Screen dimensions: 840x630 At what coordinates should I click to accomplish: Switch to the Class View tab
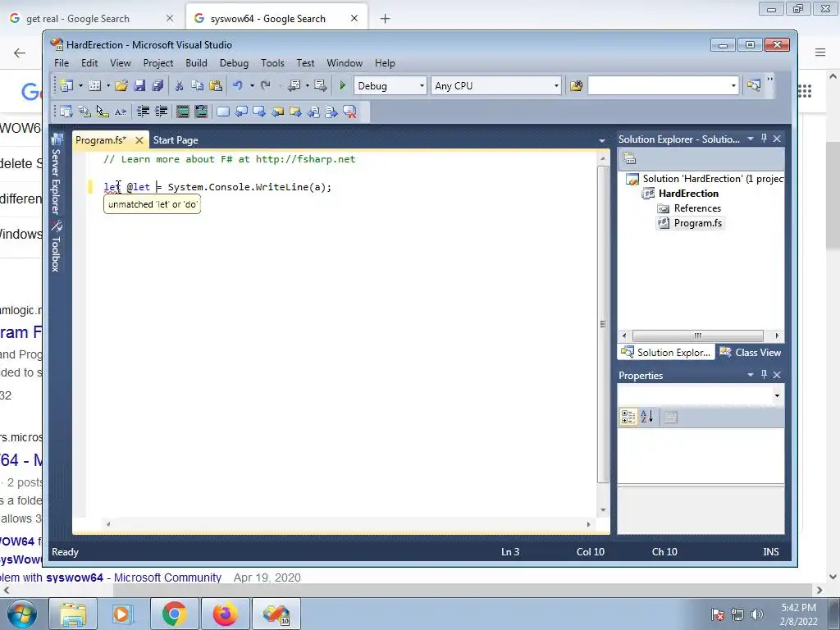[x=751, y=352]
